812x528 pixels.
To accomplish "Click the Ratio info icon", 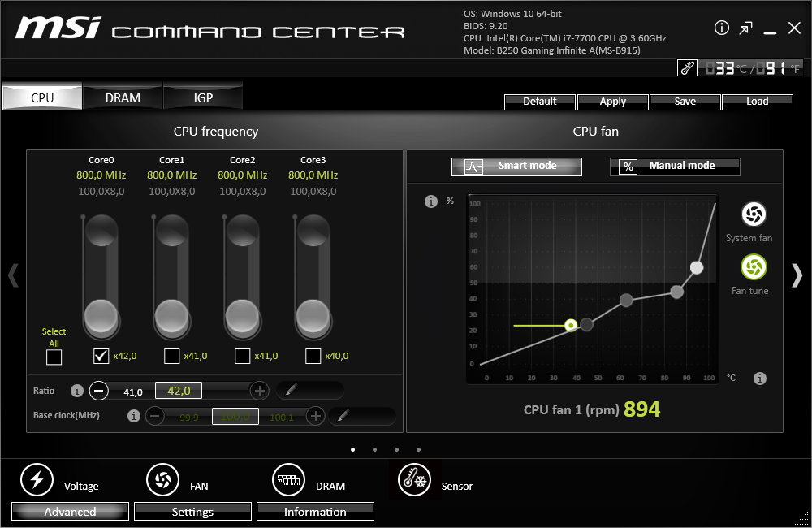I will tap(76, 391).
